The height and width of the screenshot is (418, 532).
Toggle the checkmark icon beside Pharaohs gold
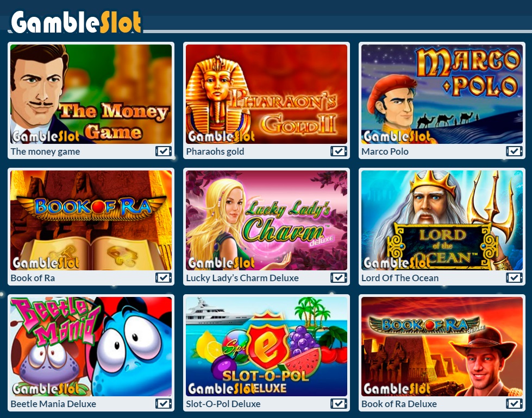click(x=339, y=151)
